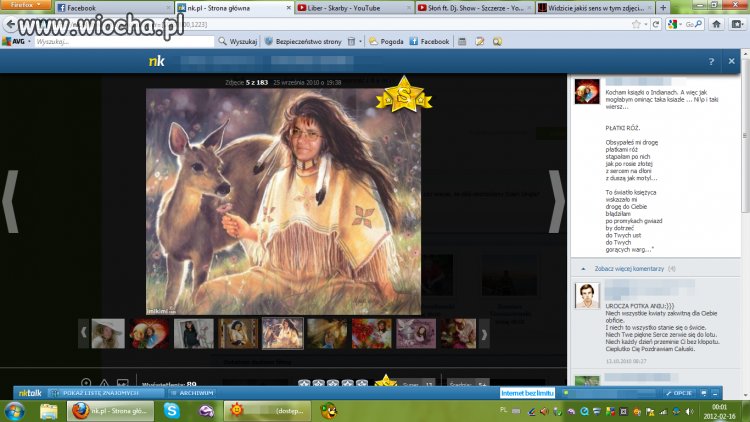The width and height of the screenshot is (750, 422).
Task: Open Bezpieczeństwo strony in the AVG toolbar
Action: point(303,42)
